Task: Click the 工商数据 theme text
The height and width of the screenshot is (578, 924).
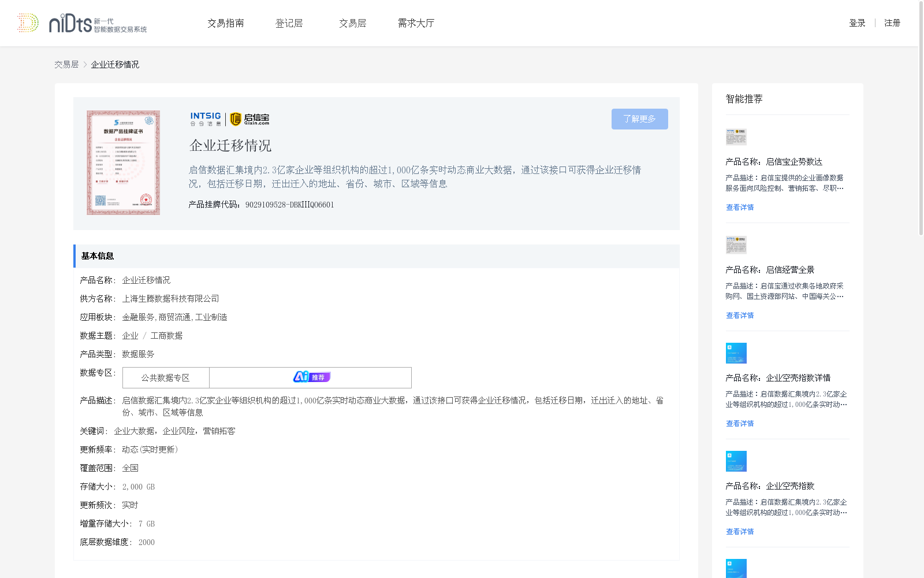Action: (166, 336)
